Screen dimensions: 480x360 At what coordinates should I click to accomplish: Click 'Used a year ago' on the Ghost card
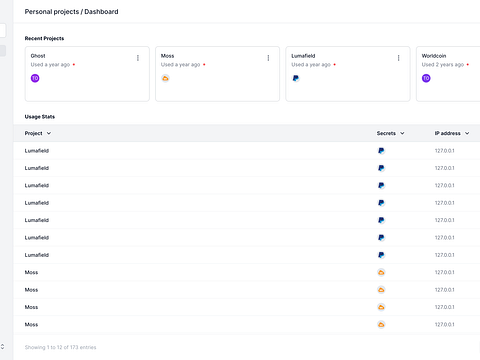tap(50, 65)
